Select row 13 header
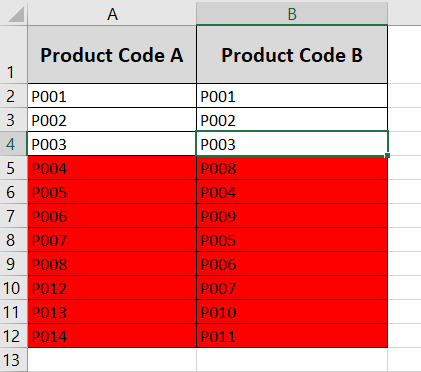This screenshot has width=421, height=372. click(x=13, y=360)
